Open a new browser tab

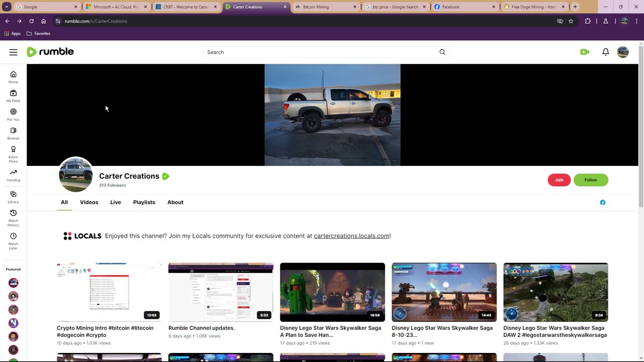pyautogui.click(x=575, y=7)
